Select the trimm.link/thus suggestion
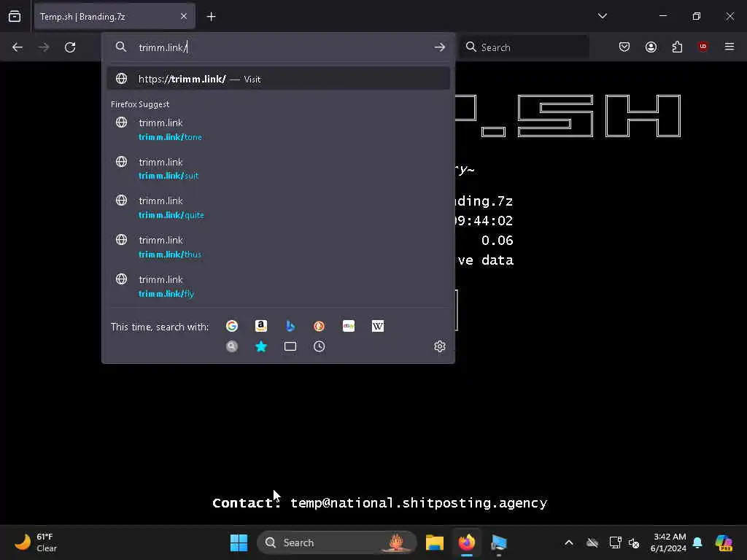747x560 pixels. 278,247
